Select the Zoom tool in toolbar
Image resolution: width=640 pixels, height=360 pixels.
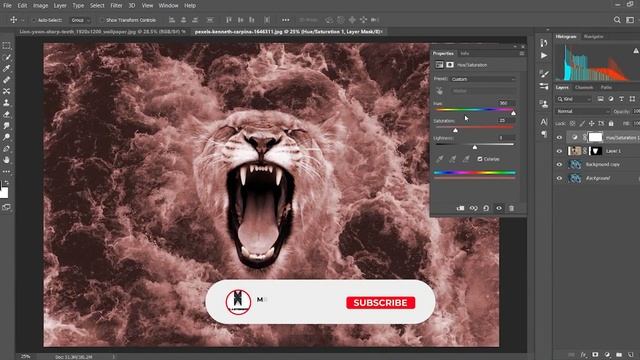click(6, 137)
